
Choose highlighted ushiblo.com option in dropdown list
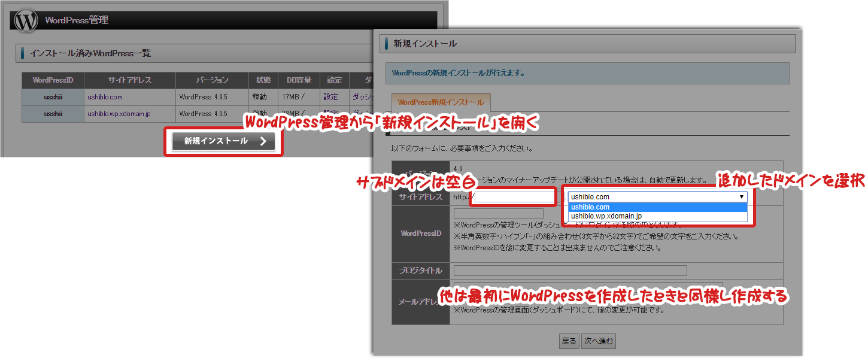[657, 207]
